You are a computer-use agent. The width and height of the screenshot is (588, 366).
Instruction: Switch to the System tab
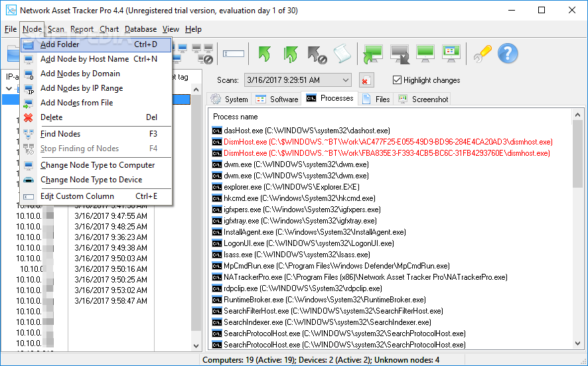click(229, 99)
